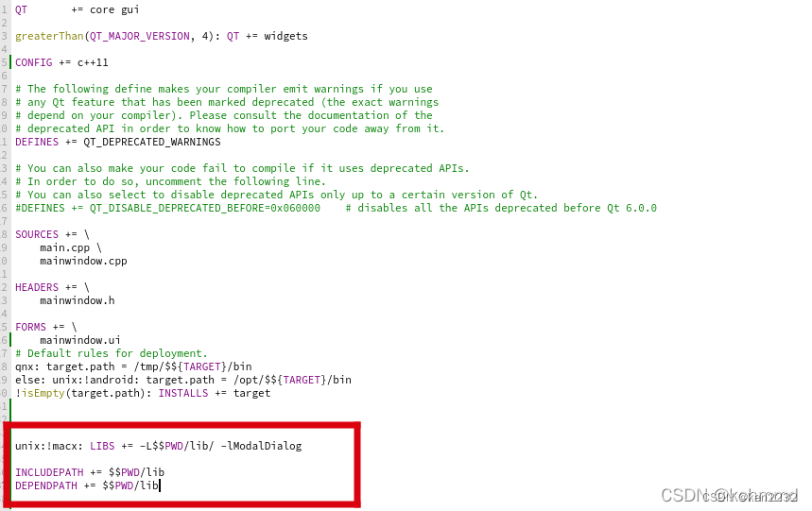The image size is (812, 511).
Task: Click the greaterThan QT_MAJOR_VERSION line
Action: pos(162,36)
